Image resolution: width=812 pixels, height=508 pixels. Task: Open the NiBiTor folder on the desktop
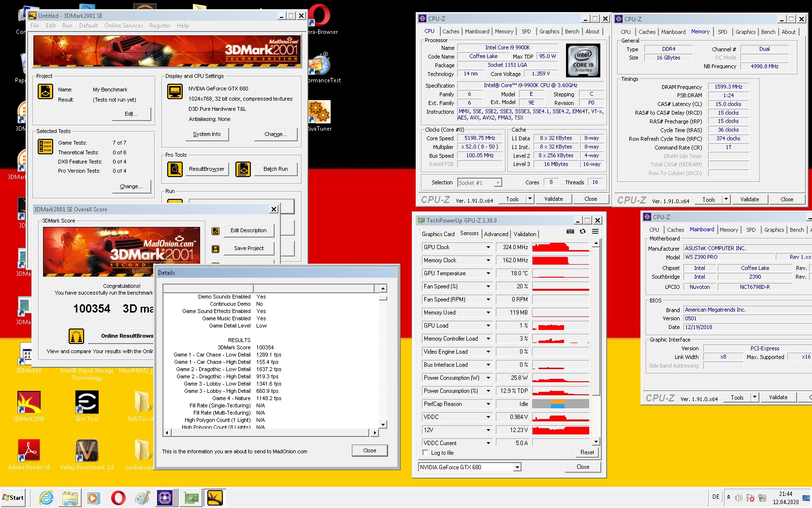pyautogui.click(x=142, y=406)
